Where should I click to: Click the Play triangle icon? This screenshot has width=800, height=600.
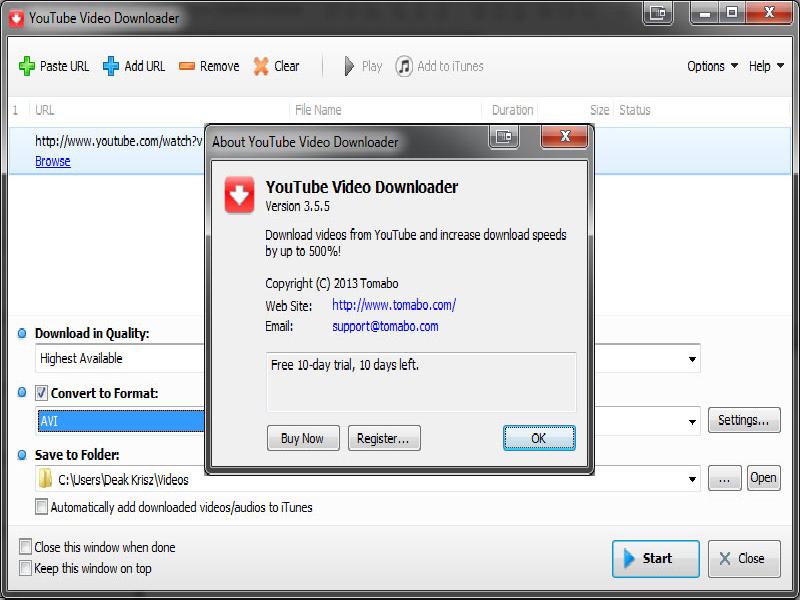point(349,66)
